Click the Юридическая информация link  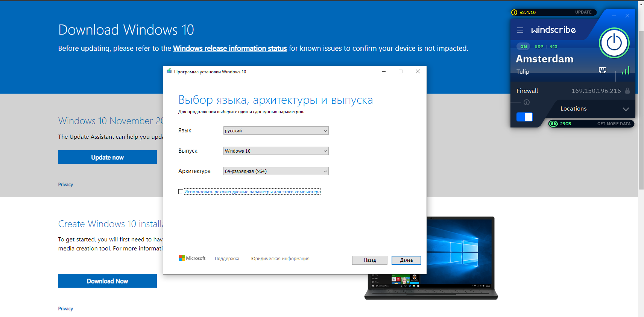[x=280, y=259]
